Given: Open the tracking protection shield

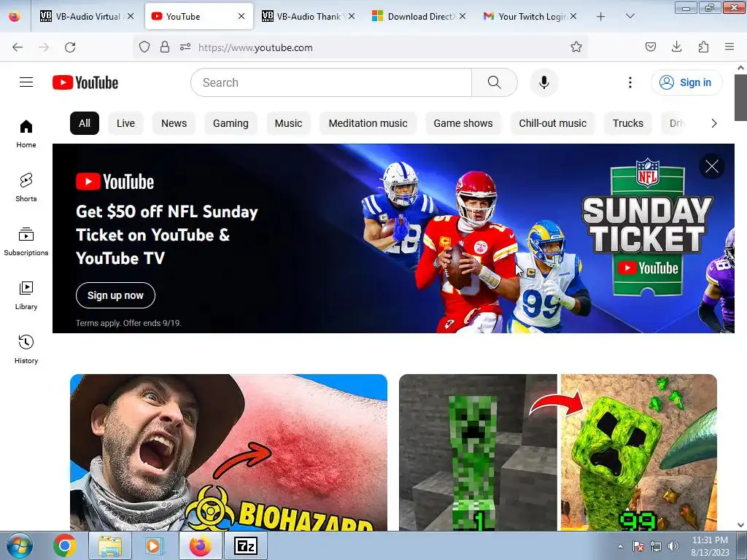Looking at the screenshot, I should point(144,47).
